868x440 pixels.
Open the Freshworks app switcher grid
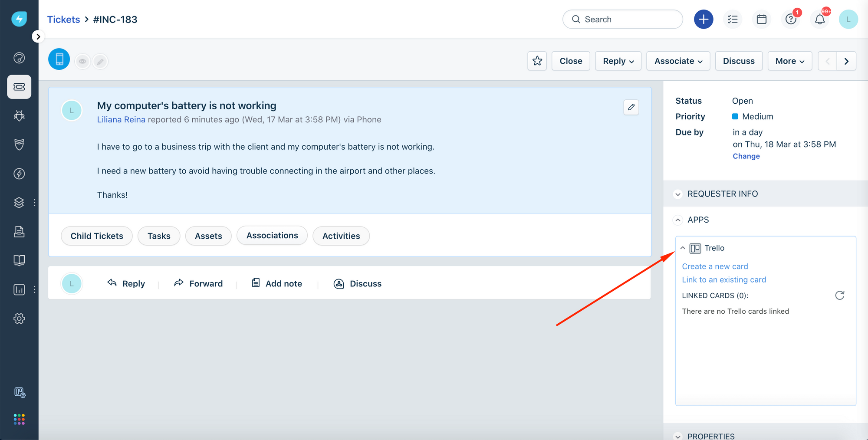tap(19, 419)
